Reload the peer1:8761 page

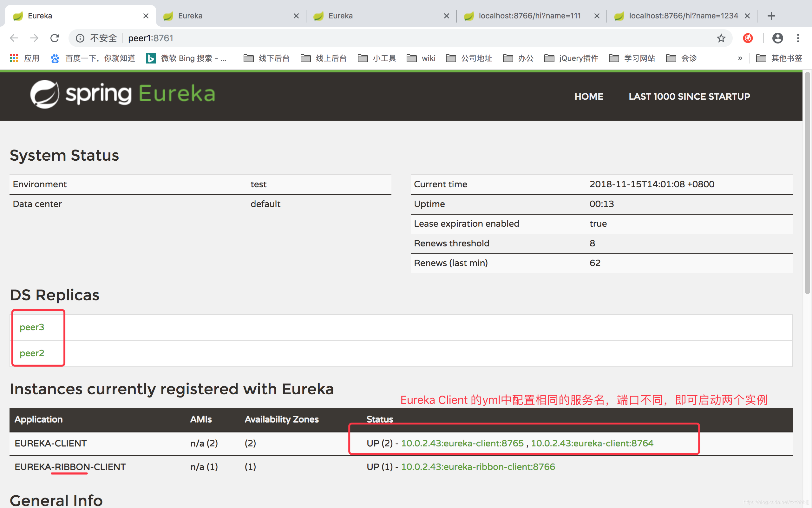(x=55, y=38)
